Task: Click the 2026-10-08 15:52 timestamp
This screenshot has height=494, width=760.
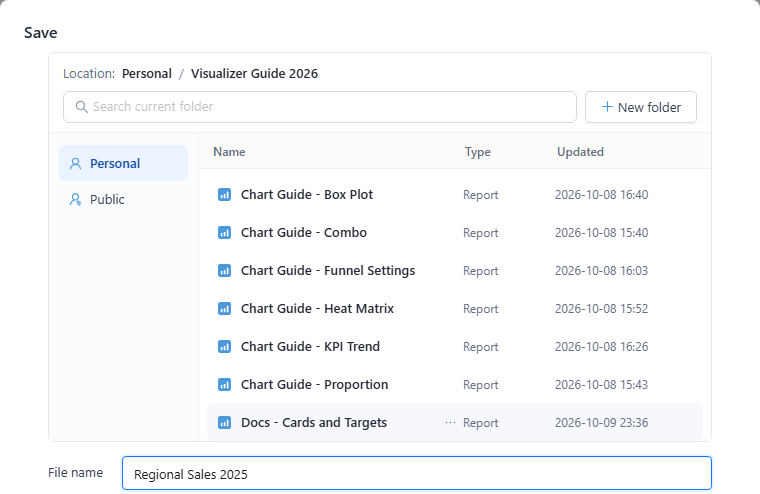Action: coord(602,309)
